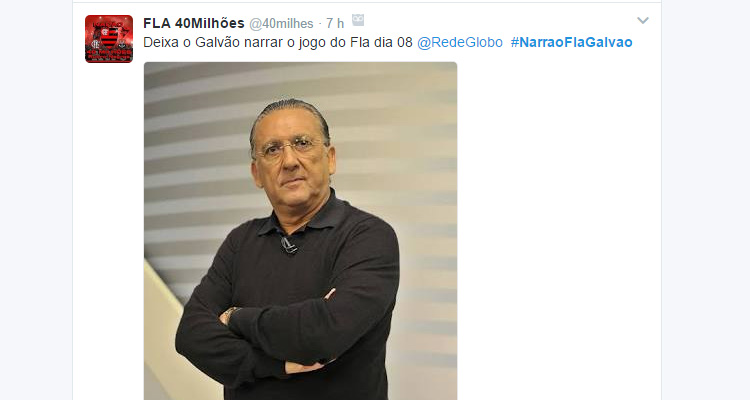This screenshot has width=750, height=400.
Task: Enlarge the attached studio photo
Action: coord(300,231)
